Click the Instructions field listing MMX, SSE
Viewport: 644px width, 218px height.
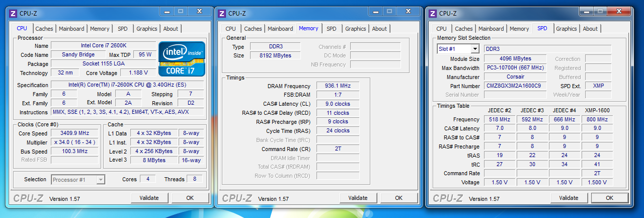(x=127, y=112)
